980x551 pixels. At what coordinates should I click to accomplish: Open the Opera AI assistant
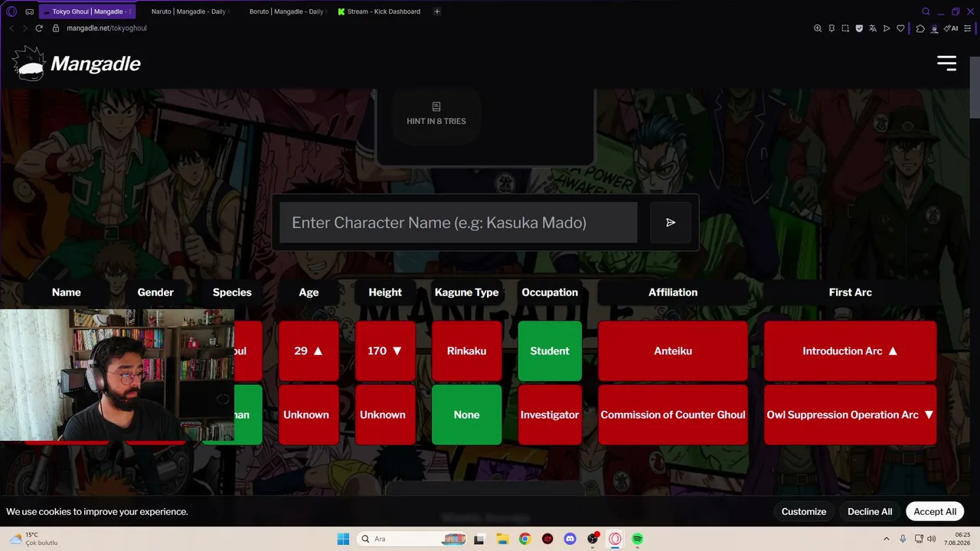(x=952, y=28)
